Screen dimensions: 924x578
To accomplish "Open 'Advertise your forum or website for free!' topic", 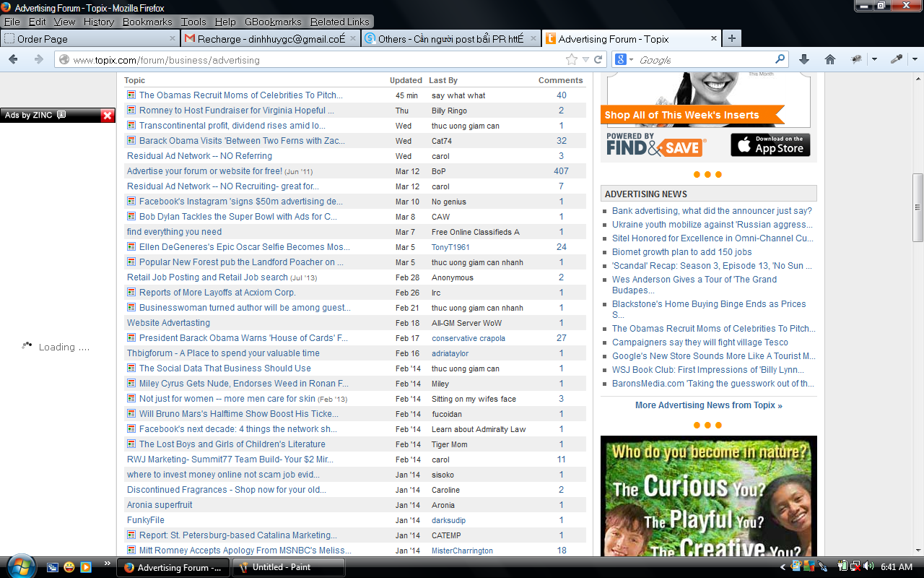I will tap(204, 171).
